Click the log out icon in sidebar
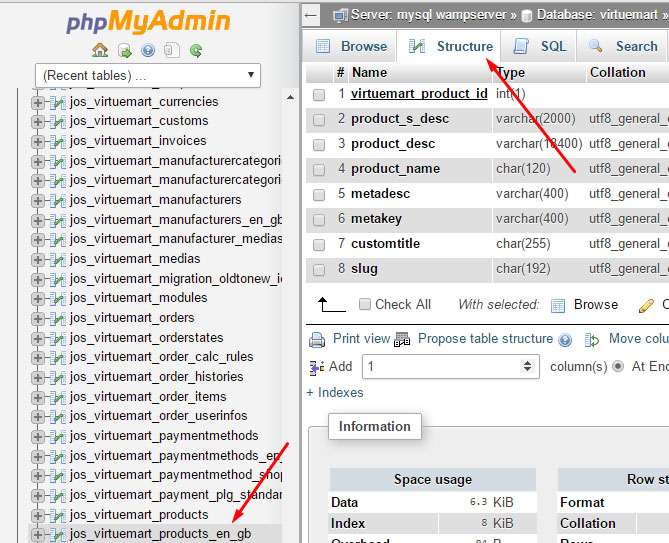This screenshot has height=543, width=669. (125, 51)
